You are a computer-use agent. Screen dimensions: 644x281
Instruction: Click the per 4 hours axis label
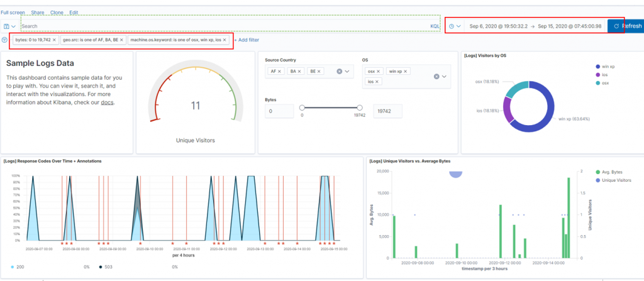[183, 255]
